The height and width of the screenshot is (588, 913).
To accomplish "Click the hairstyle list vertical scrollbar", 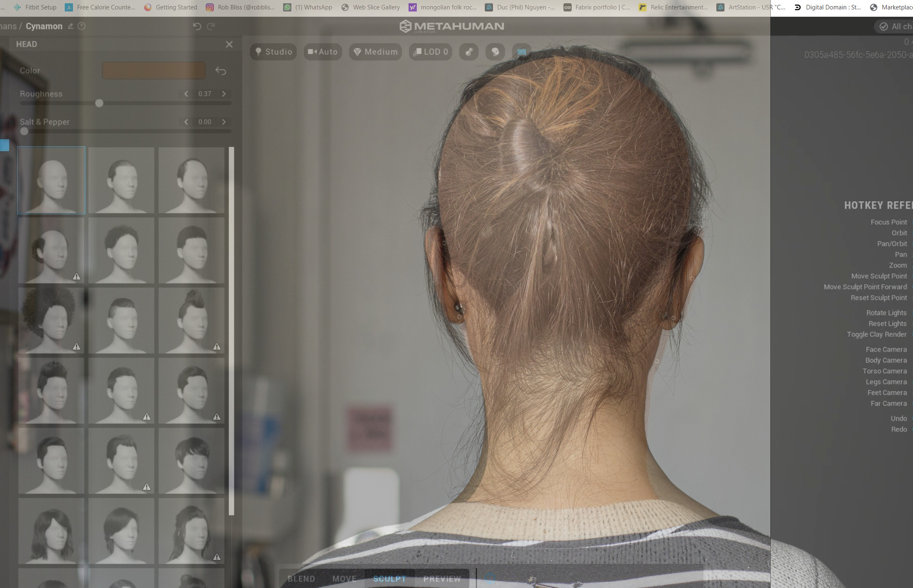I will (232, 331).
